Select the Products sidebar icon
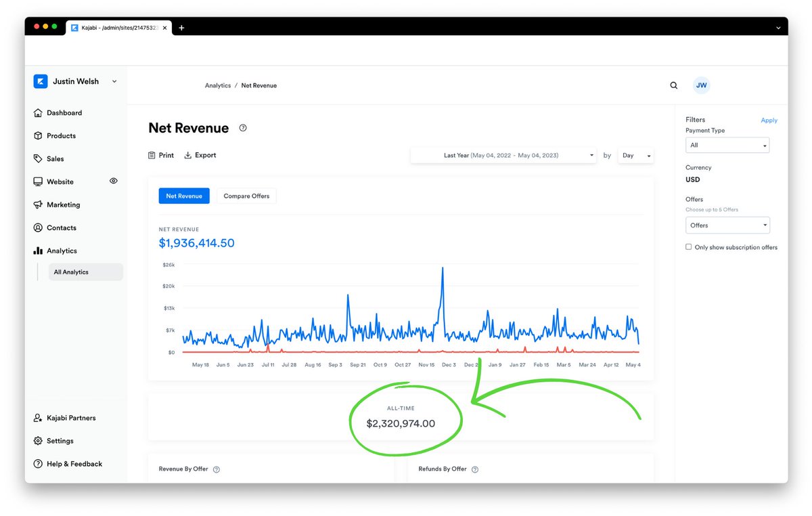 click(x=39, y=135)
